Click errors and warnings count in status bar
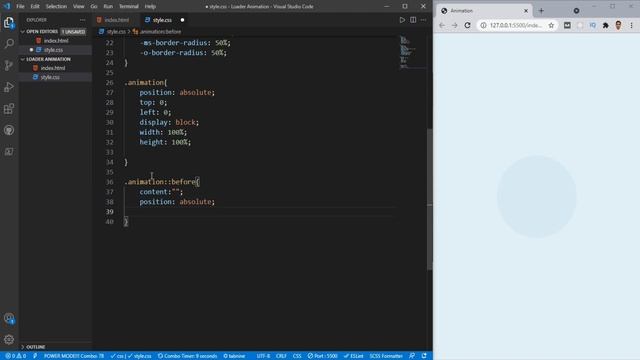Image resolution: width=640 pixels, height=360 pixels. pyautogui.click(x=16, y=356)
